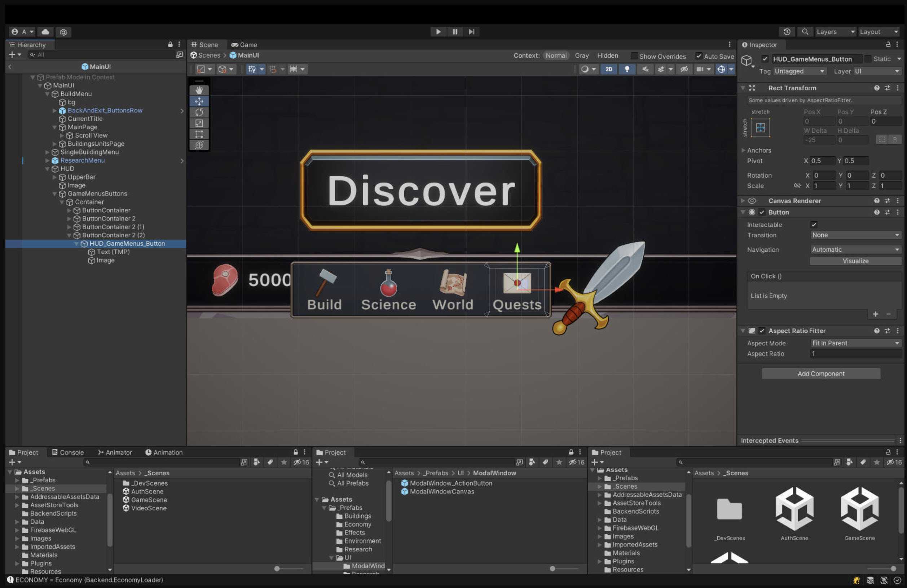Click the blueprint mode button in Rect Transform
This screenshot has width=907, height=588.
click(x=882, y=140)
